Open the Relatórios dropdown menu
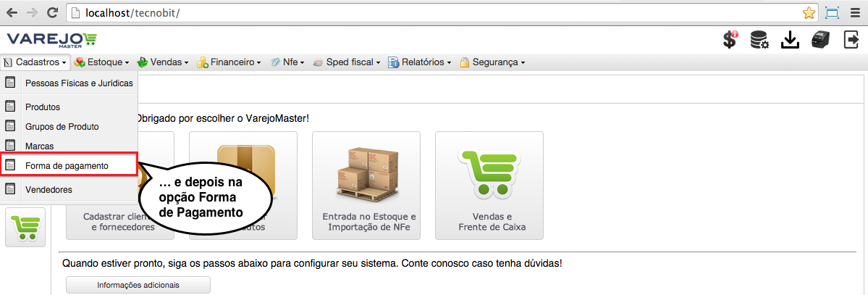The image size is (868, 295). pyautogui.click(x=420, y=62)
